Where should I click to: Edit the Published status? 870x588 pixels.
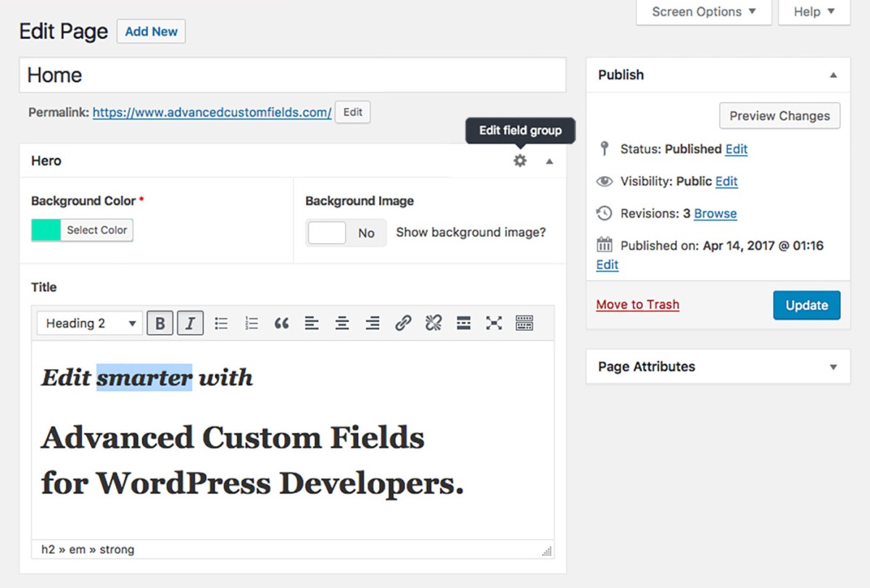(x=737, y=149)
